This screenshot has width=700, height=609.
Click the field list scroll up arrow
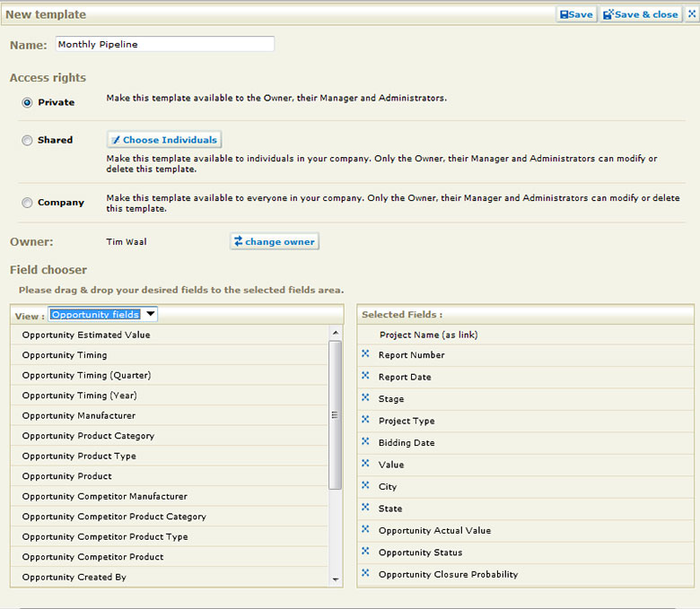336,333
